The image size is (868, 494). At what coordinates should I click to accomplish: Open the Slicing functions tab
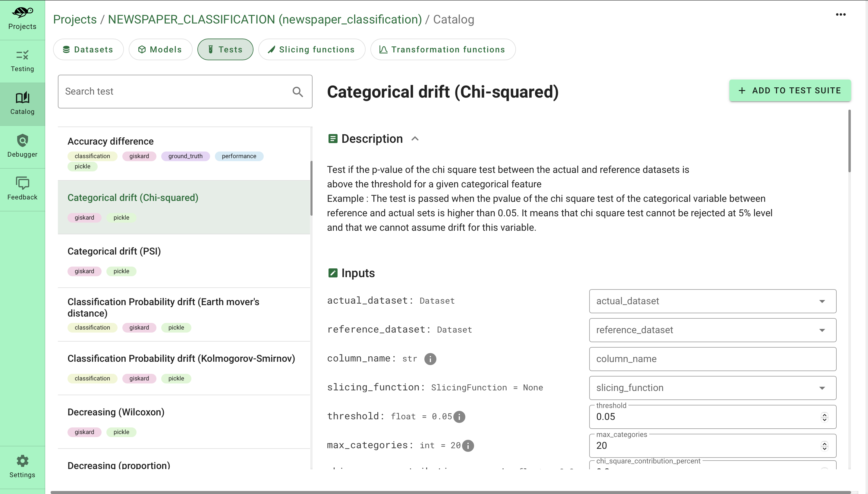311,49
